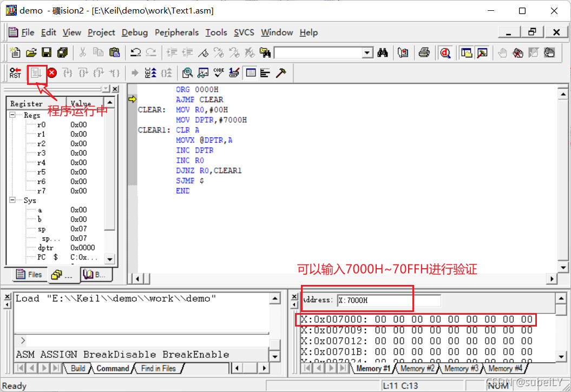Toggle the Watch Window glasses icon

(203, 73)
